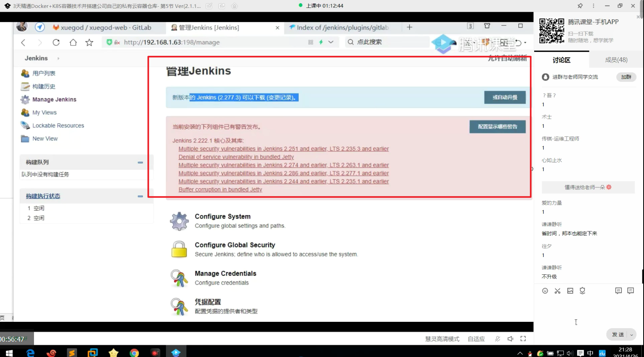Click the 自适应 display option
This screenshot has height=357, width=644.
click(476, 339)
